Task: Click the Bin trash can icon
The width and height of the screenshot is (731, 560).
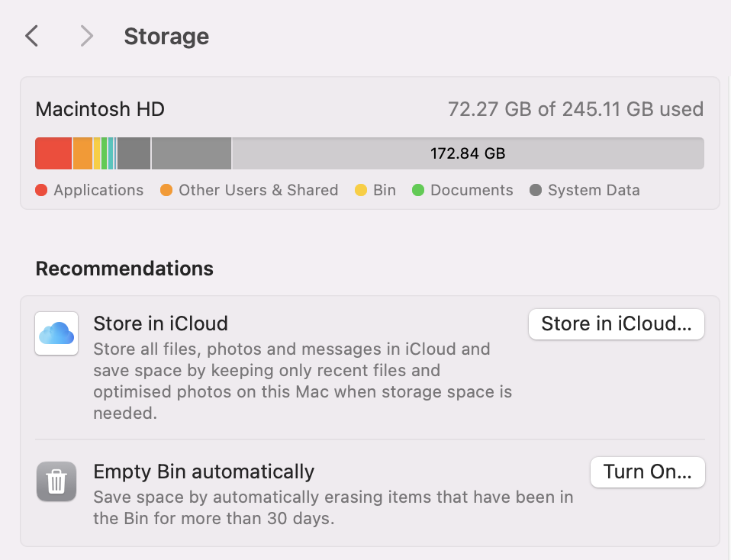Action: click(x=56, y=481)
